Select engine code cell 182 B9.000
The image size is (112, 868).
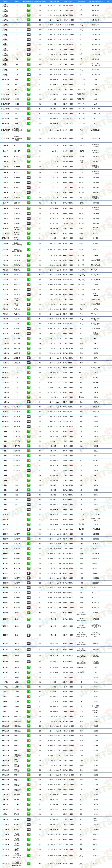pos(96,39)
